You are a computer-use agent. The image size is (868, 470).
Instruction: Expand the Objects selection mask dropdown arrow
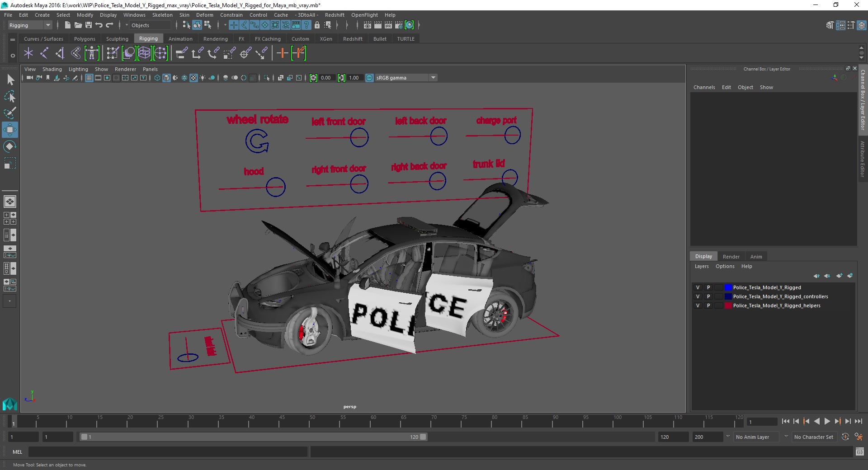pos(127,25)
